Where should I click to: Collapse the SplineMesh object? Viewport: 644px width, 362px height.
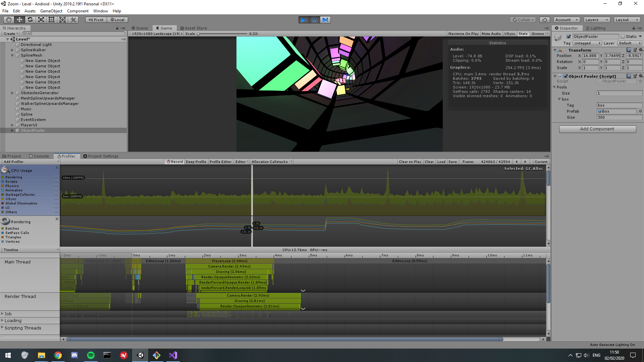[x=12, y=55]
